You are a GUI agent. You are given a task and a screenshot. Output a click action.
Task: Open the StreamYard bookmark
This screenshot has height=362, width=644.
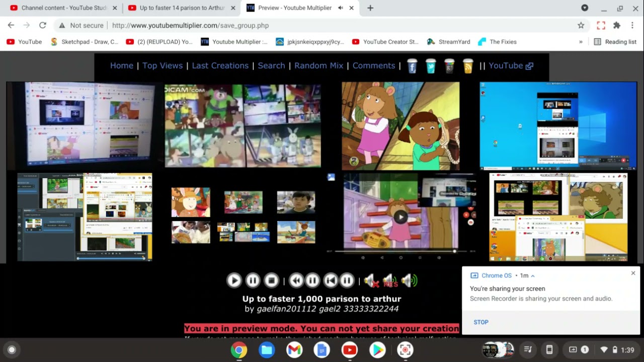pos(448,42)
